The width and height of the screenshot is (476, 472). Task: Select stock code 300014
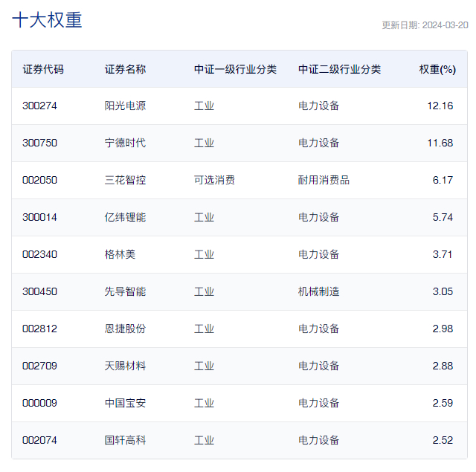click(39, 217)
